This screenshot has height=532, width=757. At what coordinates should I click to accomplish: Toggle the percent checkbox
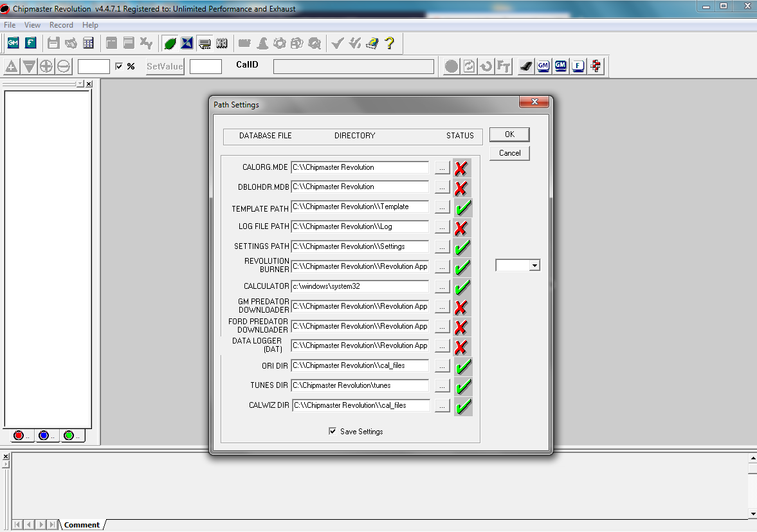119,66
